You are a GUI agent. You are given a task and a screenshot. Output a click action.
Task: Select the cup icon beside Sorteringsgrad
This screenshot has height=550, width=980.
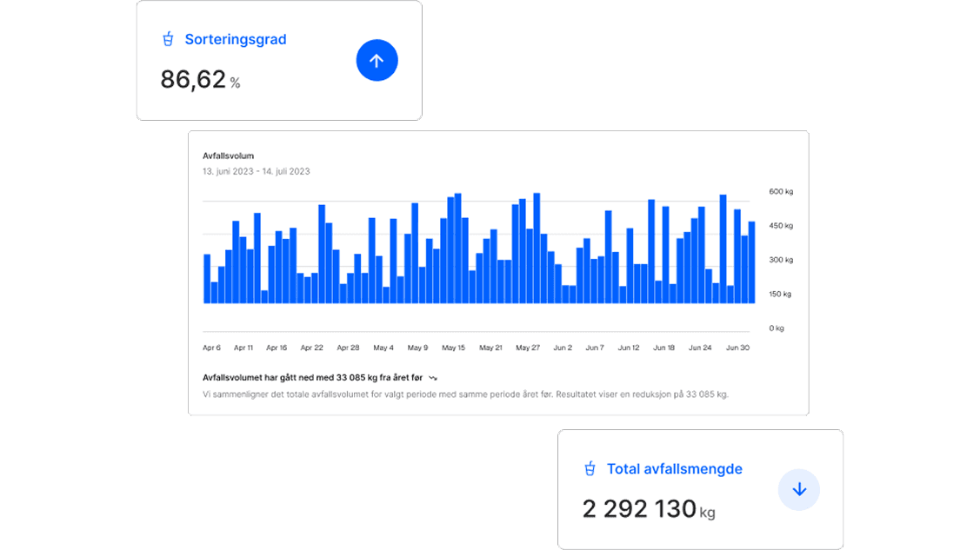click(x=169, y=39)
